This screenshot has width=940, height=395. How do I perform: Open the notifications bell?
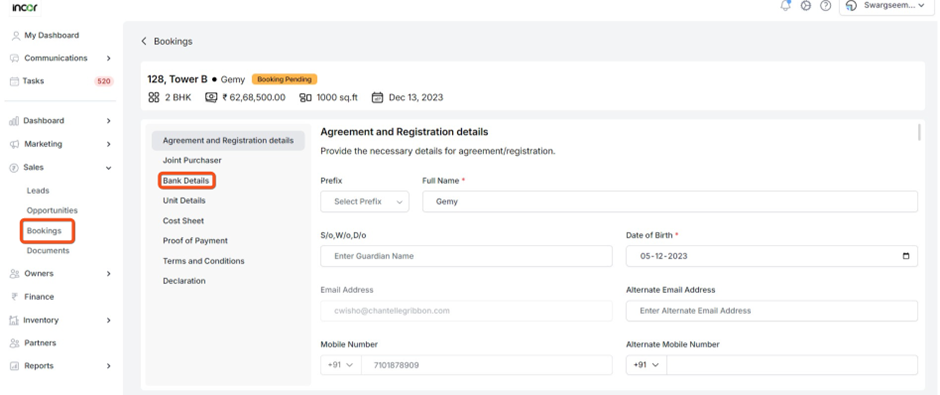tap(785, 6)
